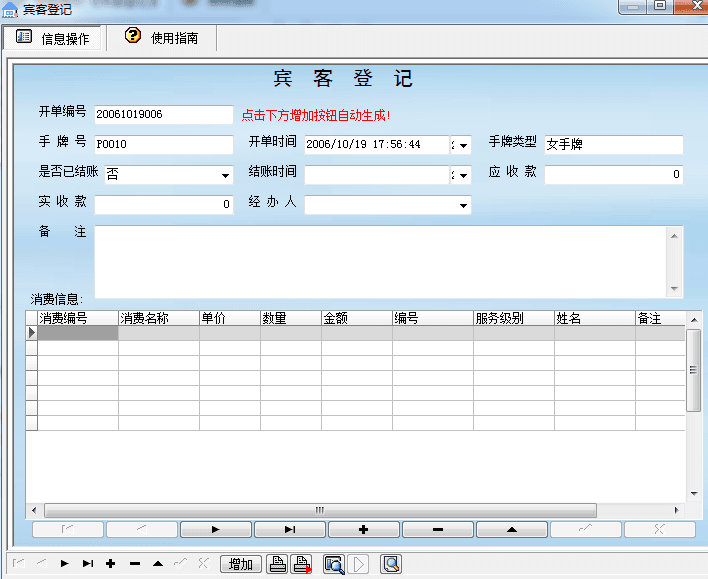Switch to the 信息操作 tab
Screen dimensions: 708x579
pos(54,39)
